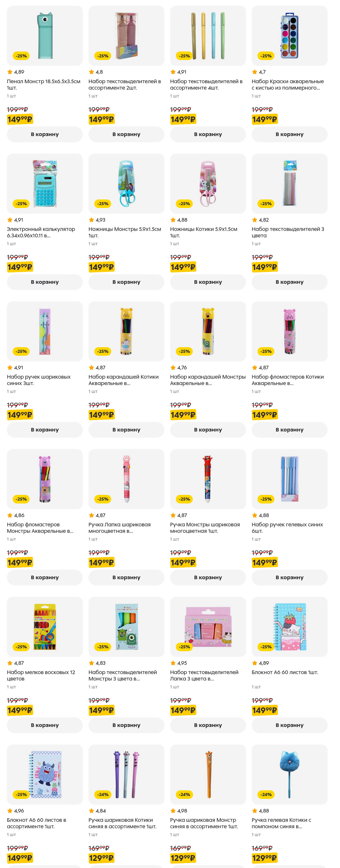Open the wax crayons box thumbnail
Viewport: 340px width, 868px height.
pos(45,626)
